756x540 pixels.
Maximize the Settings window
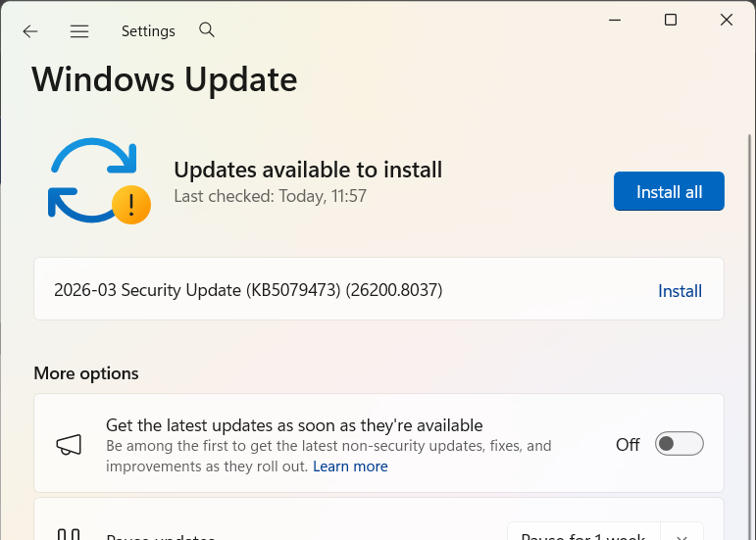pyautogui.click(x=671, y=20)
